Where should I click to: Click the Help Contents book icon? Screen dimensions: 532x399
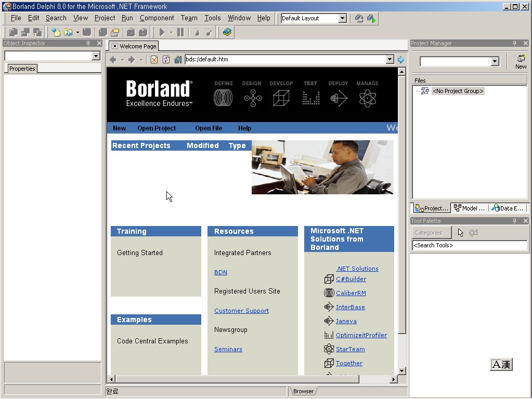227,32
